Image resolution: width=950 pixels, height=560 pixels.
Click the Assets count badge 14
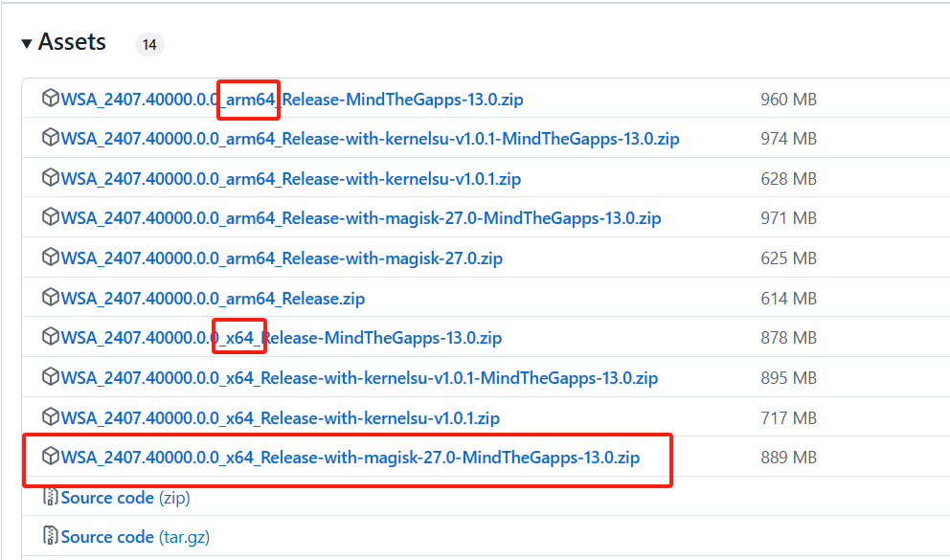click(x=149, y=44)
